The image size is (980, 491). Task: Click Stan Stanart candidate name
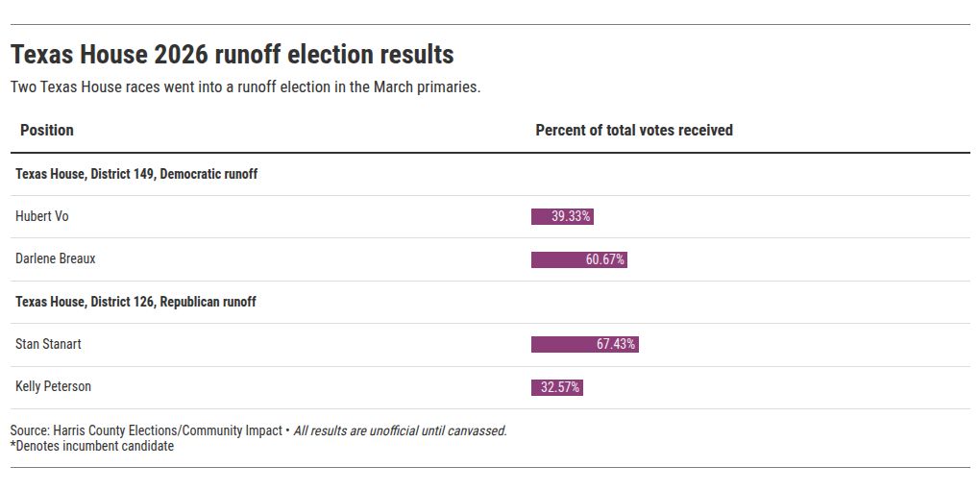coord(48,344)
